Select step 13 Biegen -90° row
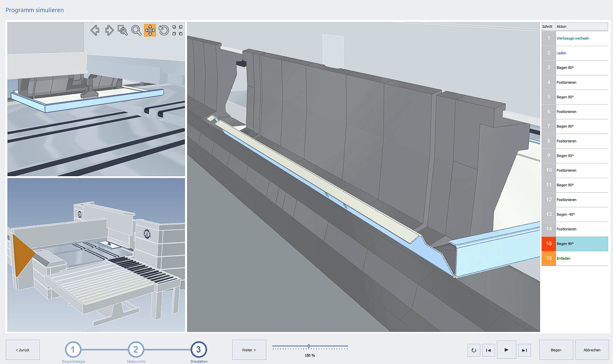 pyautogui.click(x=575, y=214)
